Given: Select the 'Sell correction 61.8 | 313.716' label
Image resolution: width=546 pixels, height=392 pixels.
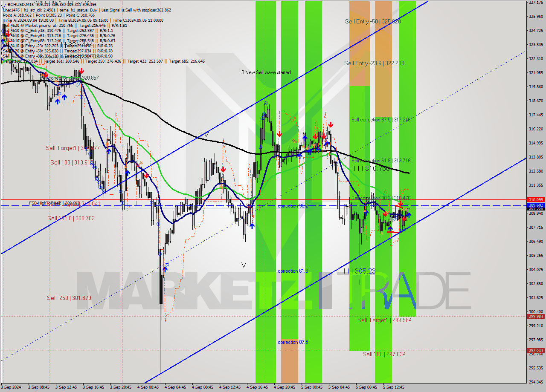Looking at the screenshot, I should coord(381,161).
